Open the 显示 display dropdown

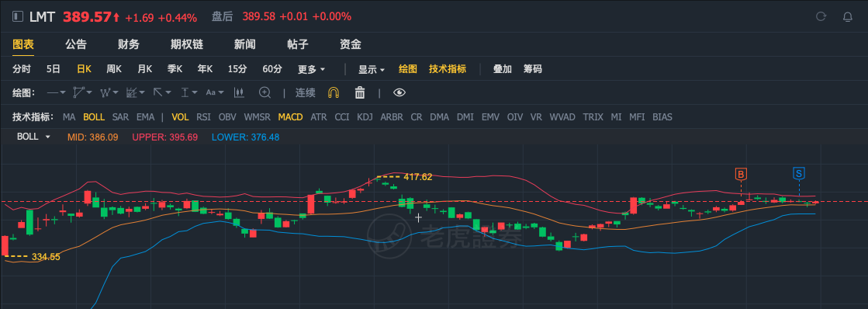tap(372, 69)
